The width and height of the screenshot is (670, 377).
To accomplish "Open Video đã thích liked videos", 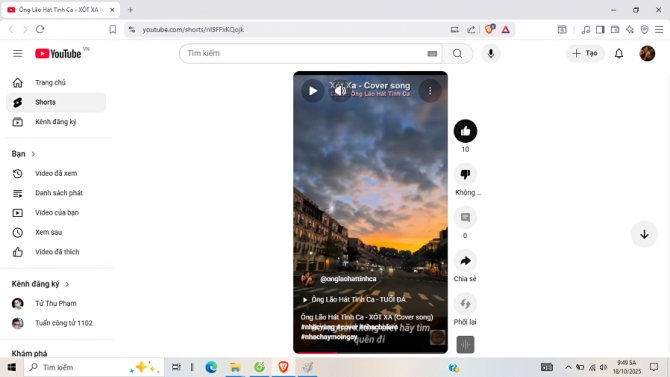I will coord(56,252).
